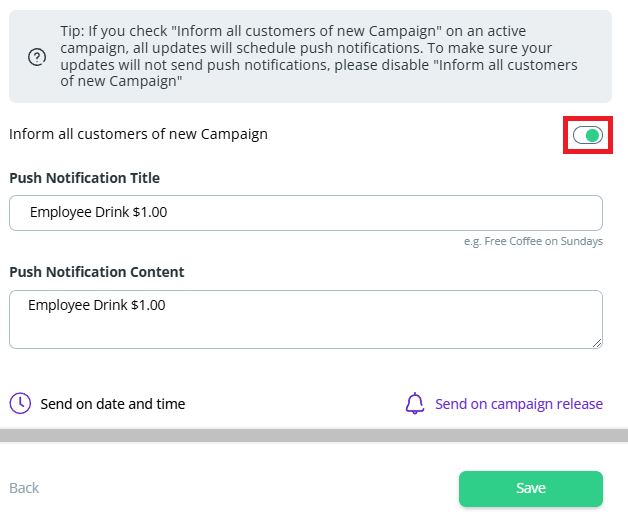Click the Push Notification Content label
Viewport: 628px width, 526px height.
tap(97, 272)
